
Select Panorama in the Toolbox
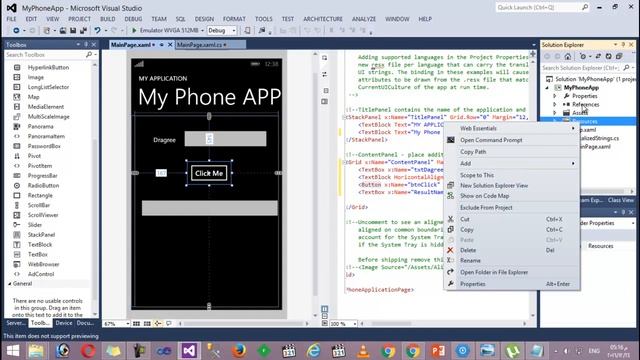coord(40,126)
